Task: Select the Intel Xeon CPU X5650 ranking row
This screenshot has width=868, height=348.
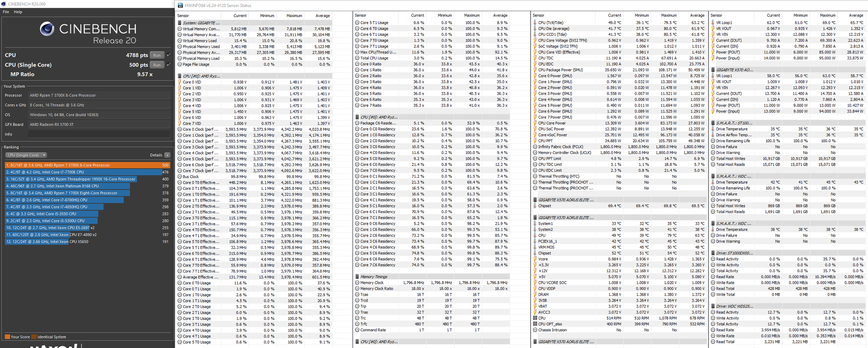Action: [87, 242]
